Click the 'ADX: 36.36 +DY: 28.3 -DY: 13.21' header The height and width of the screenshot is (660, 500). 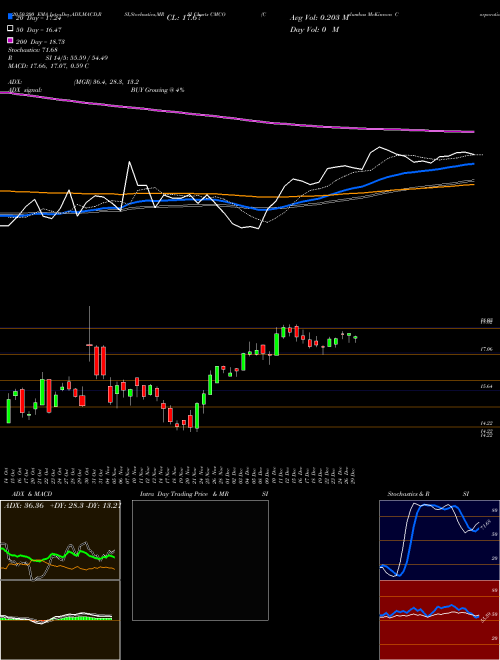coord(62,505)
